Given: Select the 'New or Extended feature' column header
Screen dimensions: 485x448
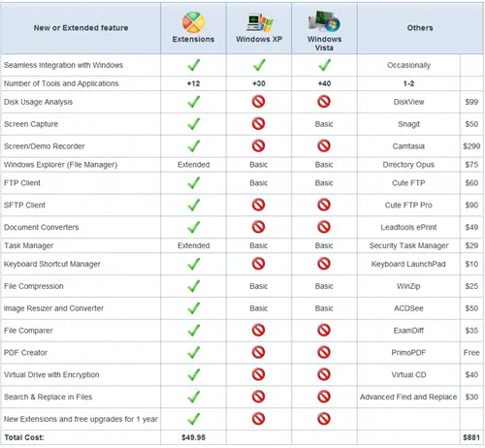Looking at the screenshot, I should tap(81, 28).
